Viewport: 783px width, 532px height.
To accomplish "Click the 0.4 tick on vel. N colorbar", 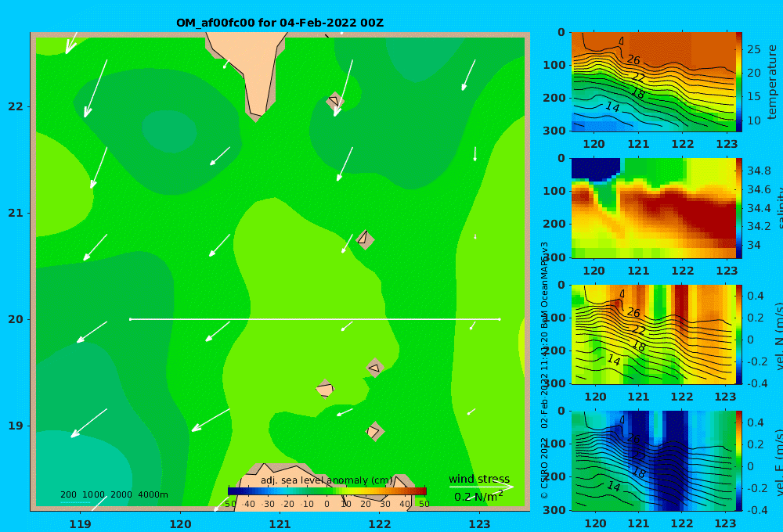I will click(x=756, y=296).
